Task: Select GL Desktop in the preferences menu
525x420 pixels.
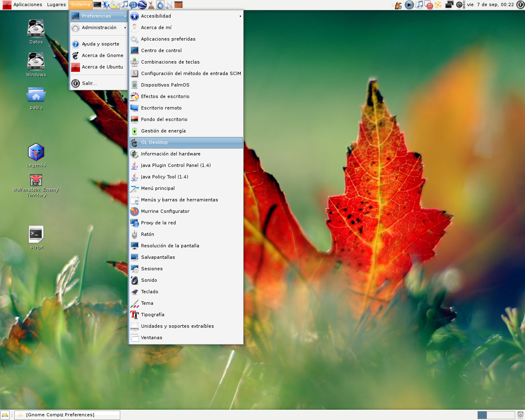Action: (x=186, y=142)
